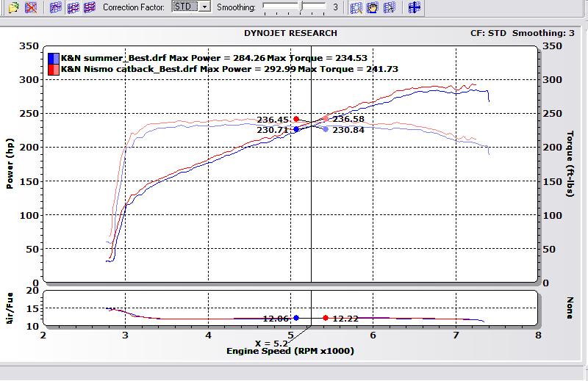Activate the hand pan graph tool

click(373, 7)
